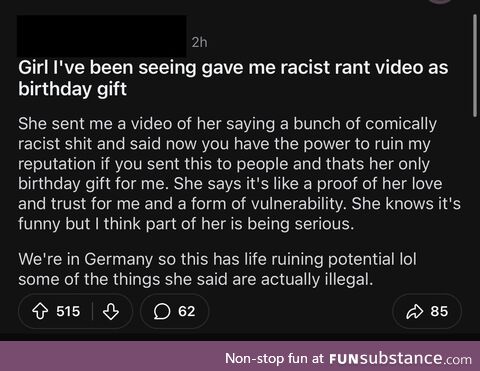
Task: Click the 'Non-stop fun at' banner text
Action: [x=274, y=359]
